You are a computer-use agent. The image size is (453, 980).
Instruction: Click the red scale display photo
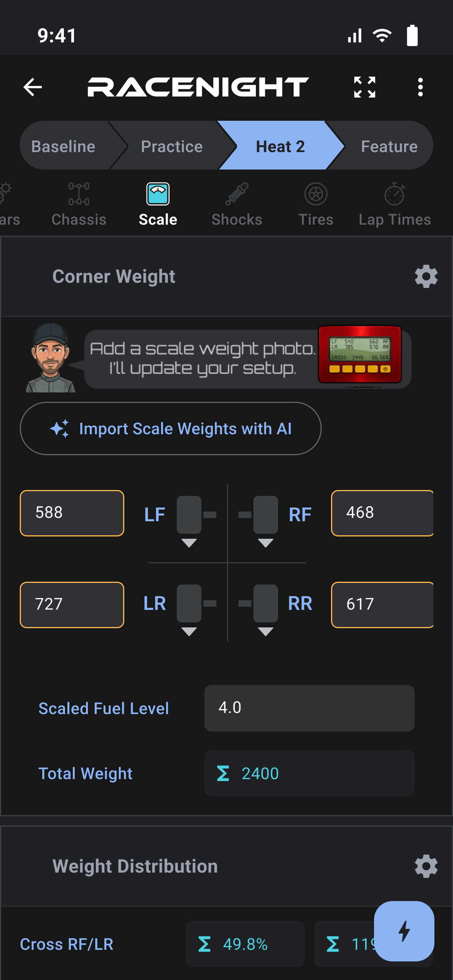[360, 355]
